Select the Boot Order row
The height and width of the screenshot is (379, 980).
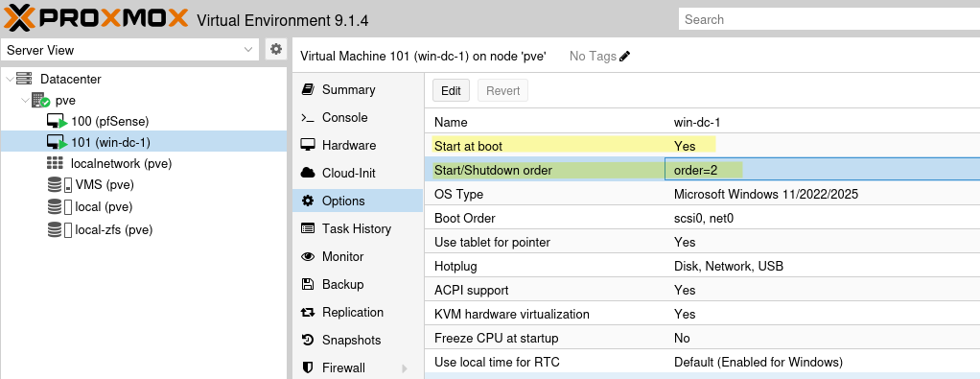pos(702,218)
